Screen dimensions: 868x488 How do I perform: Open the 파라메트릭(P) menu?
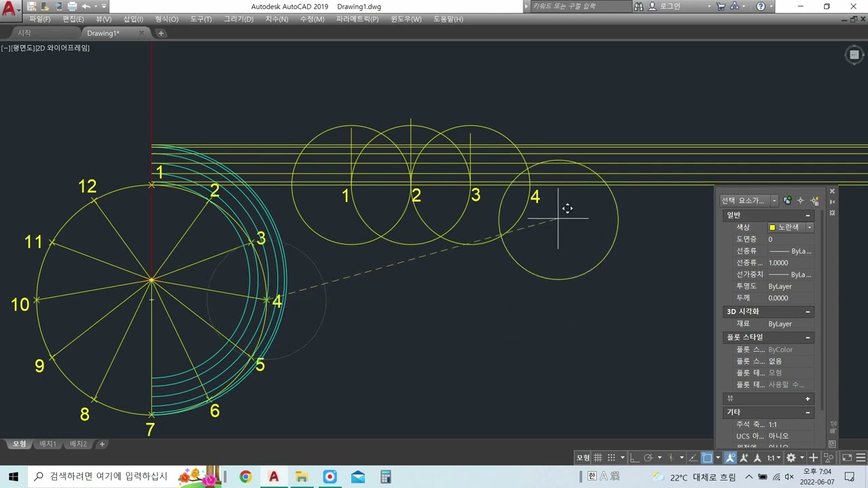357,19
